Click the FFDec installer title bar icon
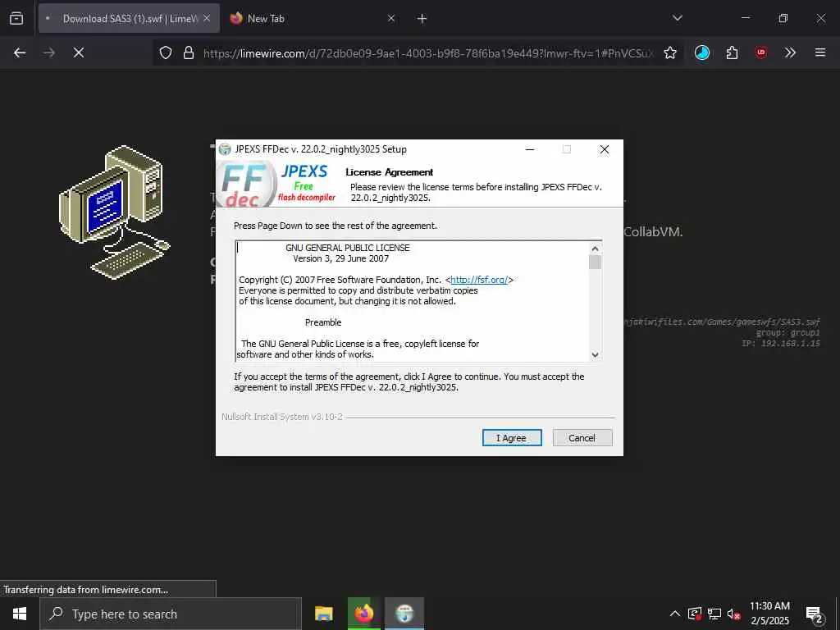Image resolution: width=840 pixels, height=630 pixels. [x=225, y=149]
